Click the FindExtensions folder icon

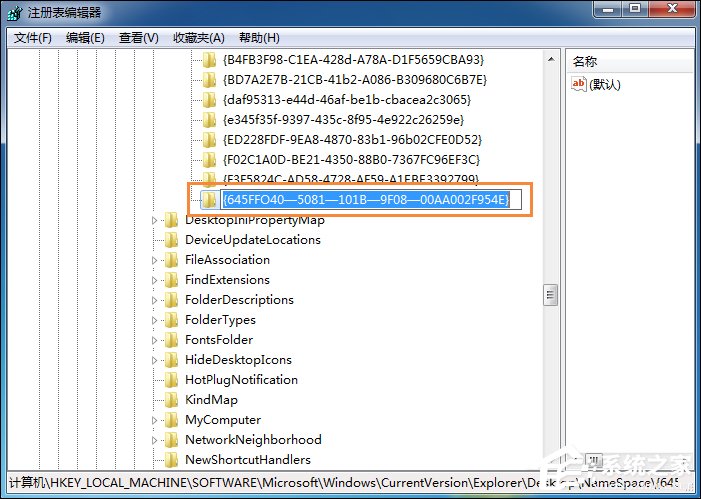pos(171,279)
